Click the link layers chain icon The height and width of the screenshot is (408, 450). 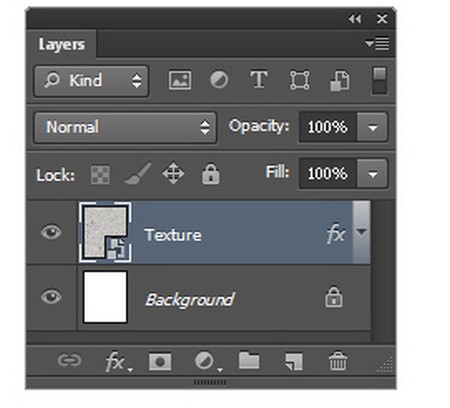pos(69,360)
